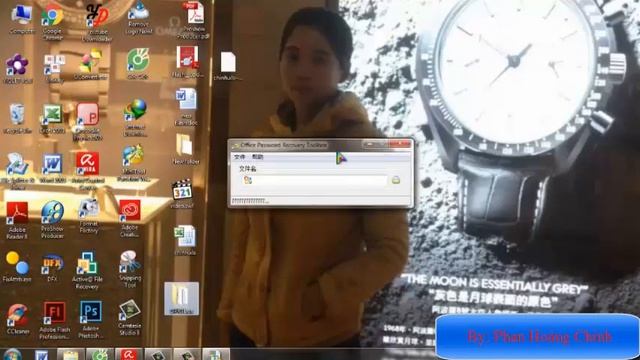The height and width of the screenshot is (360, 640).
Task: Open the Windows Start menu
Action: coord(13,354)
